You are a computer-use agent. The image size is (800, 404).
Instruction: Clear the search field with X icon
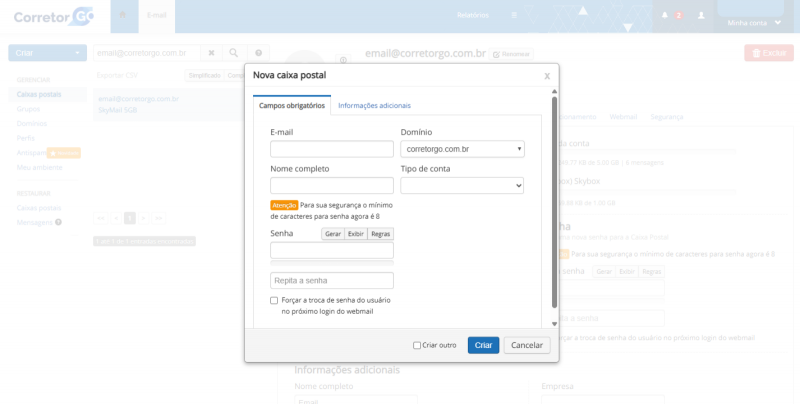coord(211,53)
